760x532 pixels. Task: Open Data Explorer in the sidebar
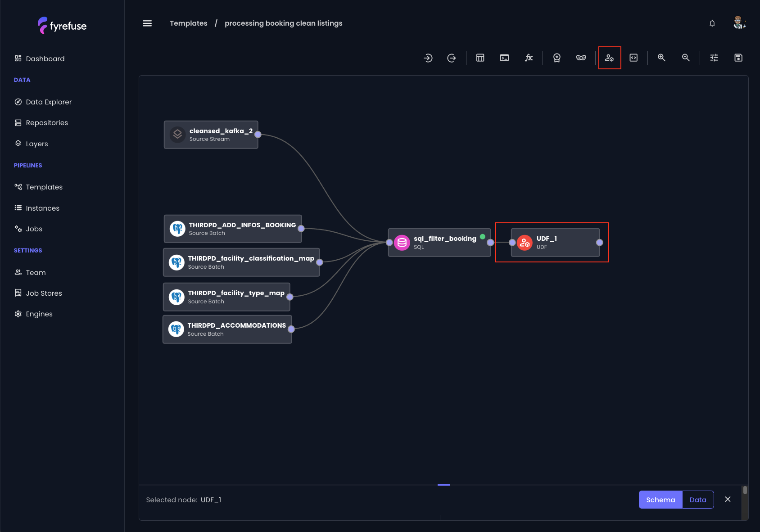point(49,102)
